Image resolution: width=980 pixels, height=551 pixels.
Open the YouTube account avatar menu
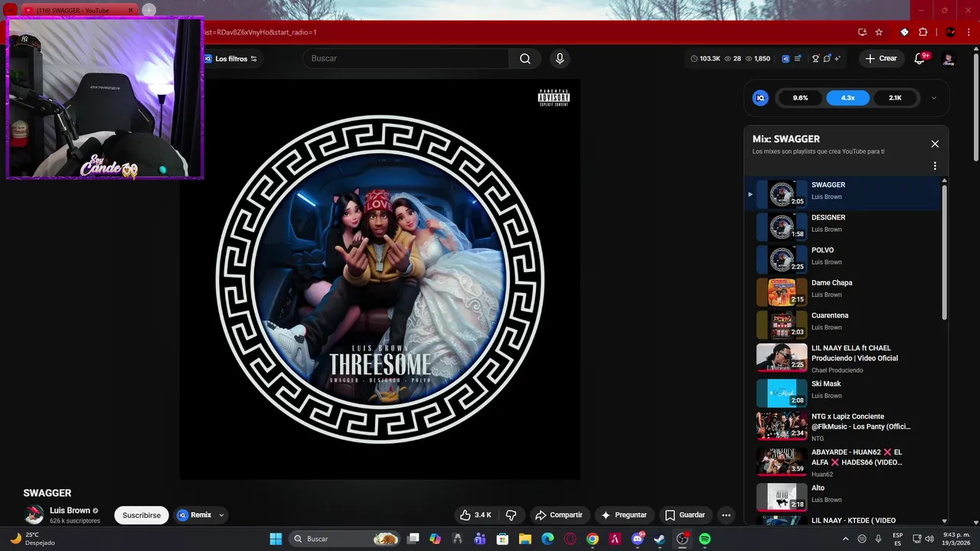pyautogui.click(x=949, y=59)
